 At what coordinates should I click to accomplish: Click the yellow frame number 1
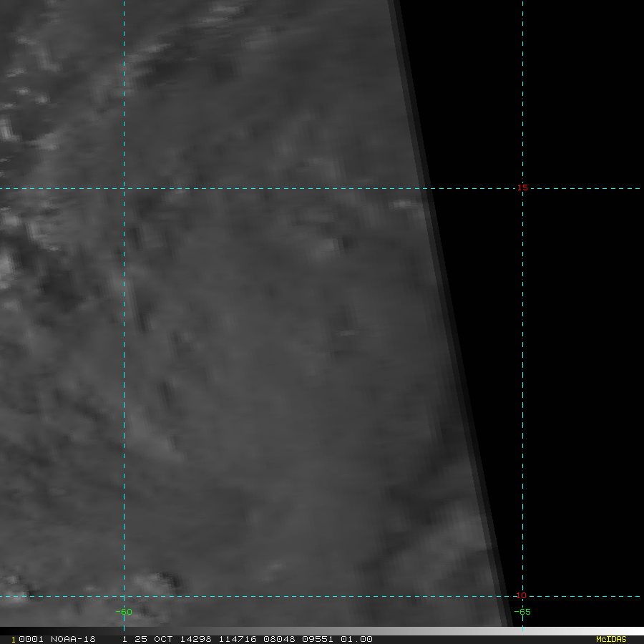click(x=13, y=640)
